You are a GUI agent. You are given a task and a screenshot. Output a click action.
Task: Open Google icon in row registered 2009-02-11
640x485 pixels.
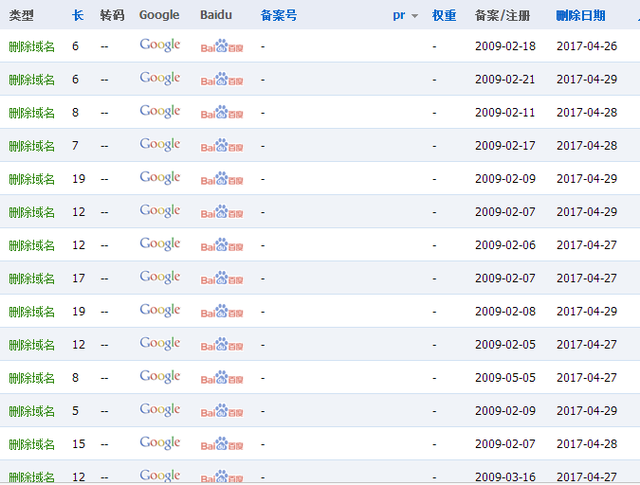click(160, 111)
